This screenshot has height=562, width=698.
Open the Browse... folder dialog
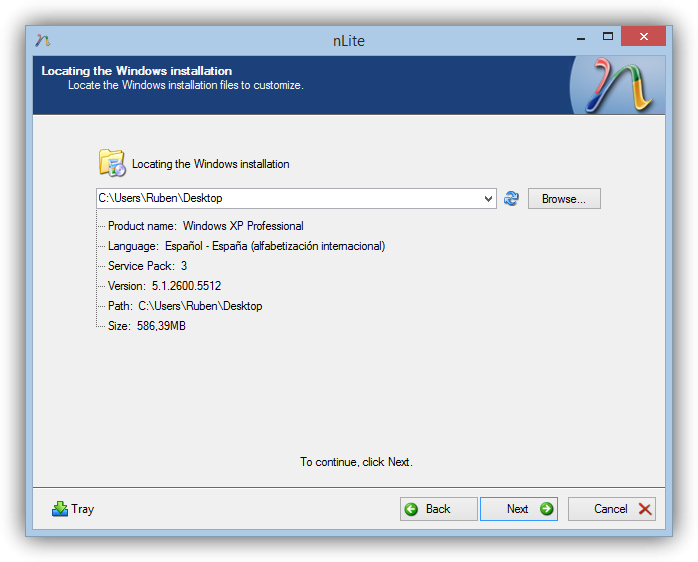pos(564,199)
